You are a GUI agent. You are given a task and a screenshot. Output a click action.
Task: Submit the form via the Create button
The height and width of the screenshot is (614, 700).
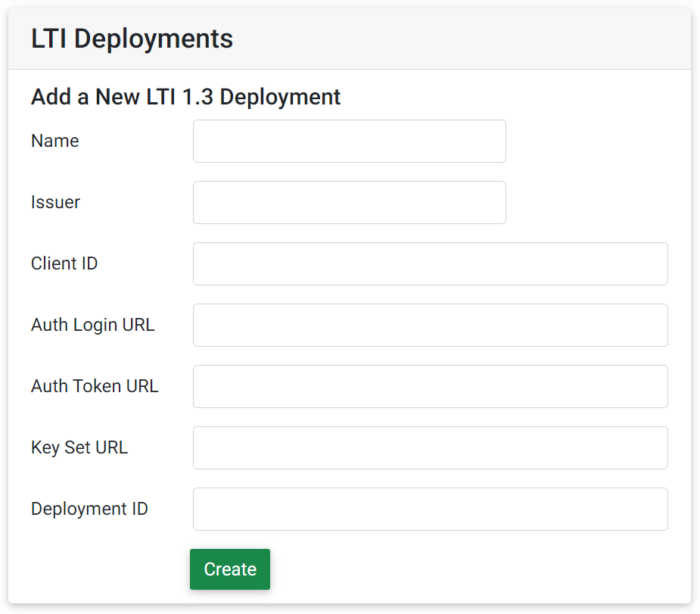pos(229,569)
